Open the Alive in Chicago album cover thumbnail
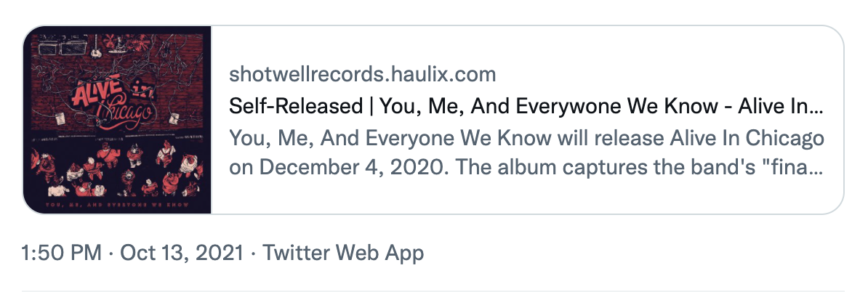This screenshot has width=868, height=292. 117,121
